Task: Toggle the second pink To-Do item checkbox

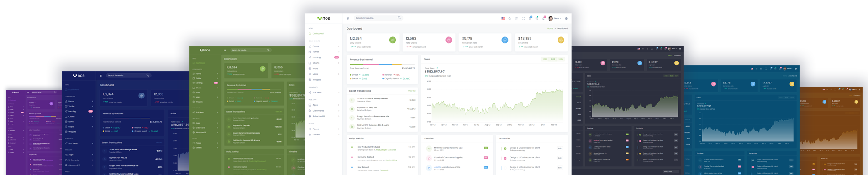Action: pyautogui.click(x=505, y=158)
